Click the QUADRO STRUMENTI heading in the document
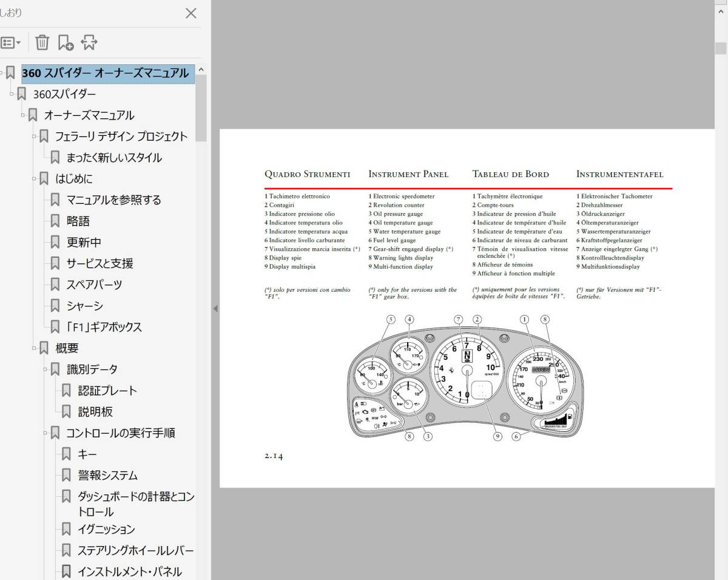The image size is (728, 580). pos(308,174)
